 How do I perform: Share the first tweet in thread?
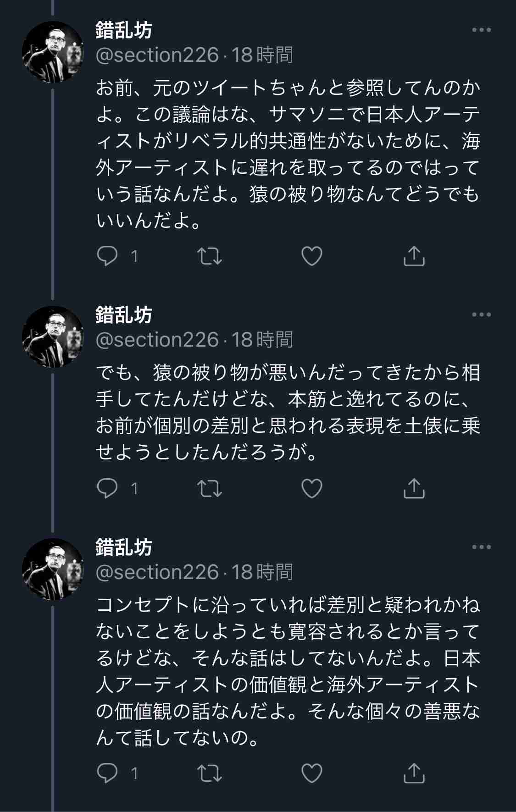tap(414, 255)
